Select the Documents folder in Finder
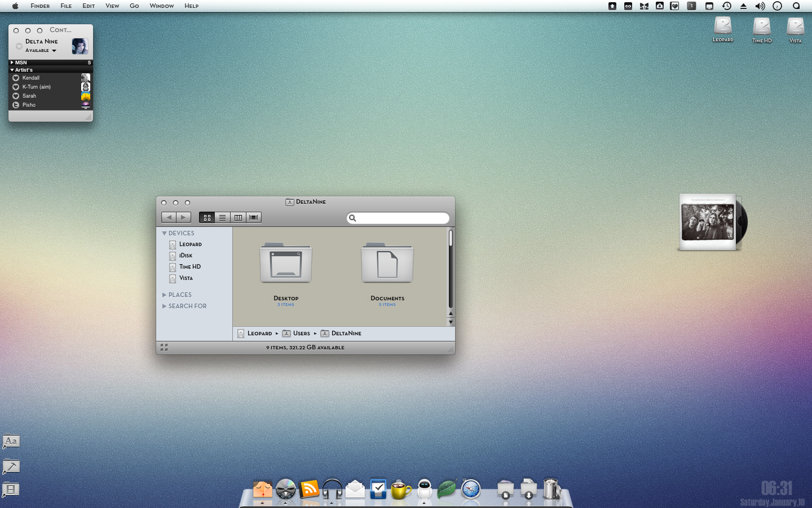Screen dimensions: 812x508 pyautogui.click(x=387, y=262)
